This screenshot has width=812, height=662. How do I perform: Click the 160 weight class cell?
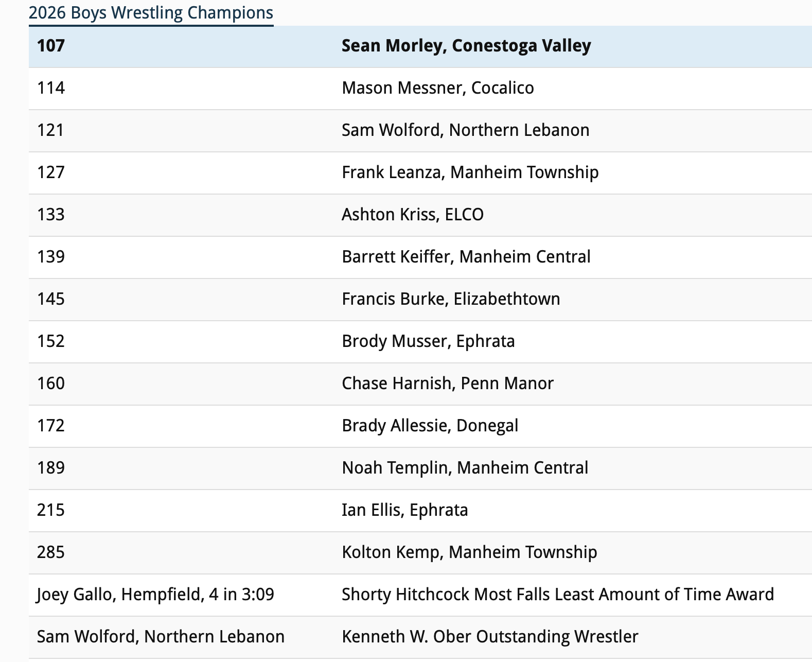point(51,384)
